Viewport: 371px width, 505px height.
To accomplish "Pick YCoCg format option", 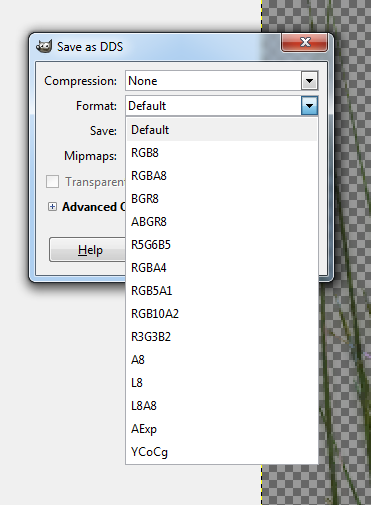I will pos(222,452).
